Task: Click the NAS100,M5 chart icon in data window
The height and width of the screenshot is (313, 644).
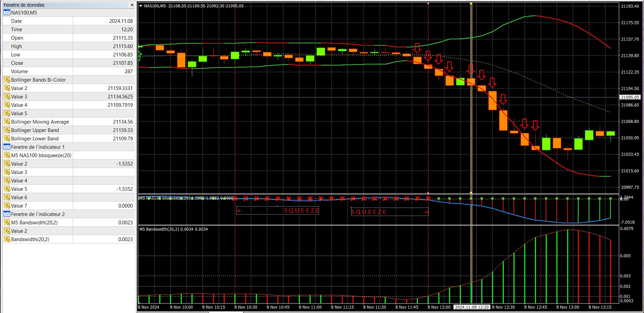Action: (x=7, y=12)
